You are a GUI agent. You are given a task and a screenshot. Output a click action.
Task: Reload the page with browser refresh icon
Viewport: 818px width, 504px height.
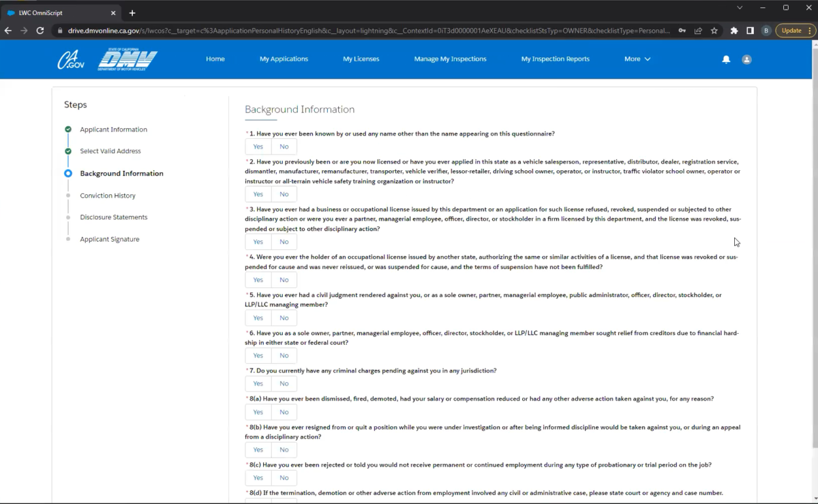(x=40, y=31)
